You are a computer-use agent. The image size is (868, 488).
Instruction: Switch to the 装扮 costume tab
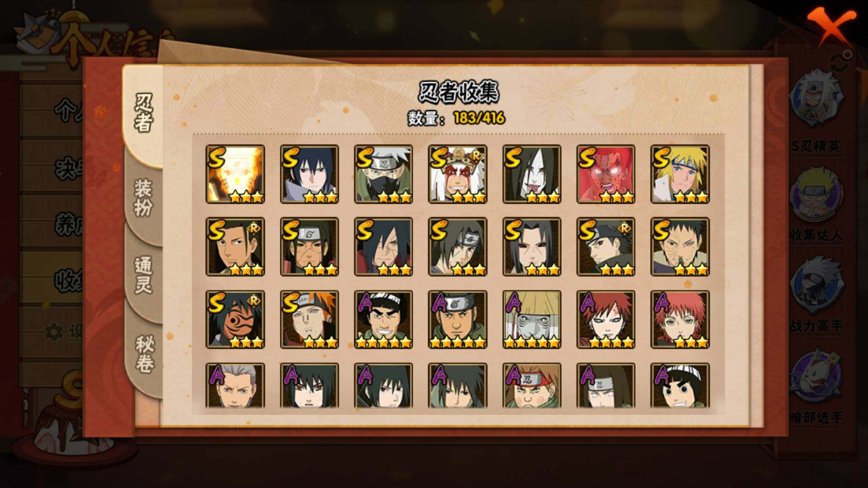(x=143, y=198)
